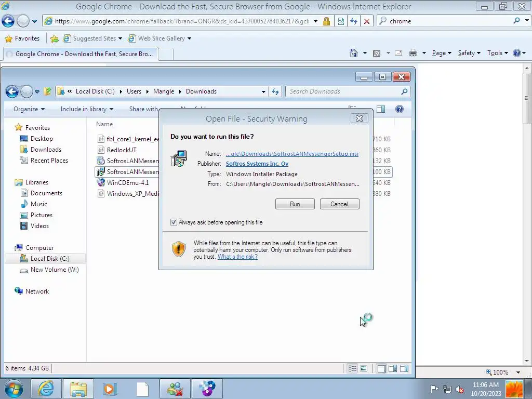Uncheck Always ask before opening this file

174,222
